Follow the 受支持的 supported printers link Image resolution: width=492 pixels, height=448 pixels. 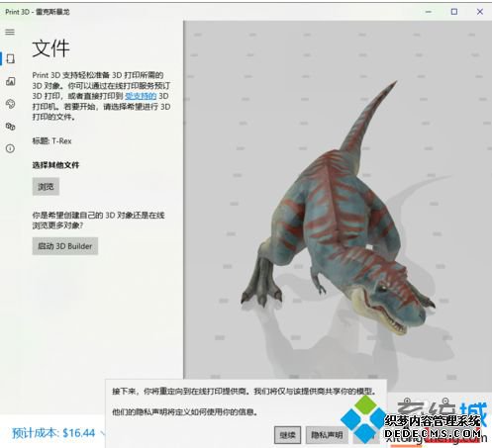(x=141, y=96)
